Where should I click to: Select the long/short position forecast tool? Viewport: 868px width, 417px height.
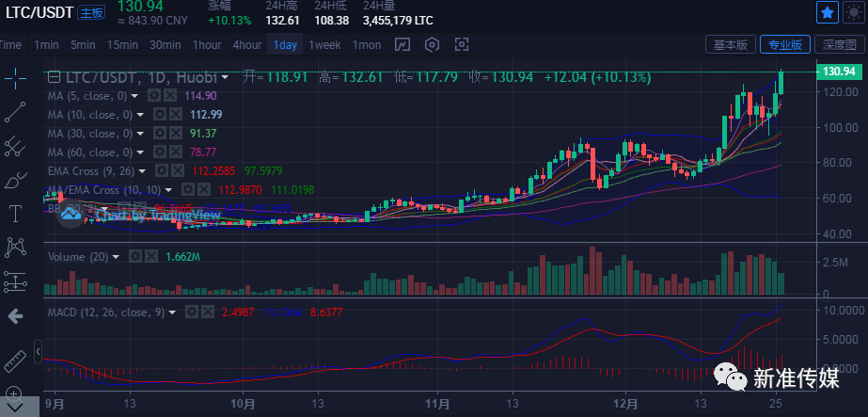pos(15,281)
